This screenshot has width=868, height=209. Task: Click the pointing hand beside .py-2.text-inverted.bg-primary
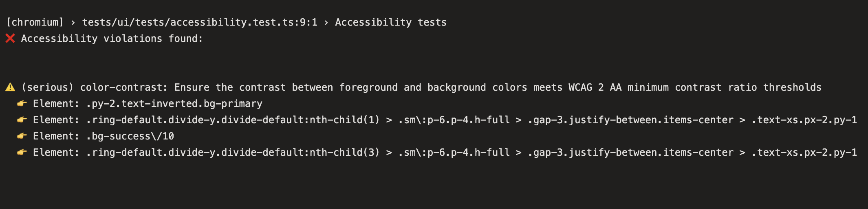[x=22, y=103]
